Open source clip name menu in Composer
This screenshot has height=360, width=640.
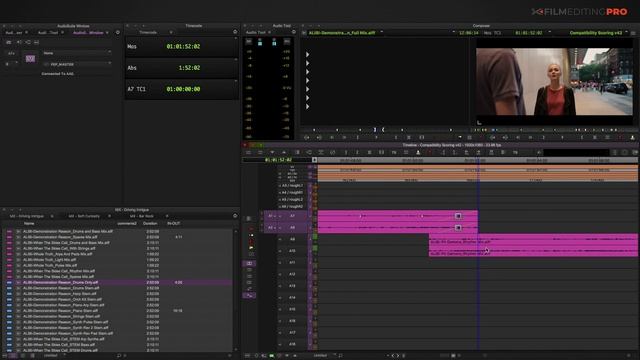(342, 33)
